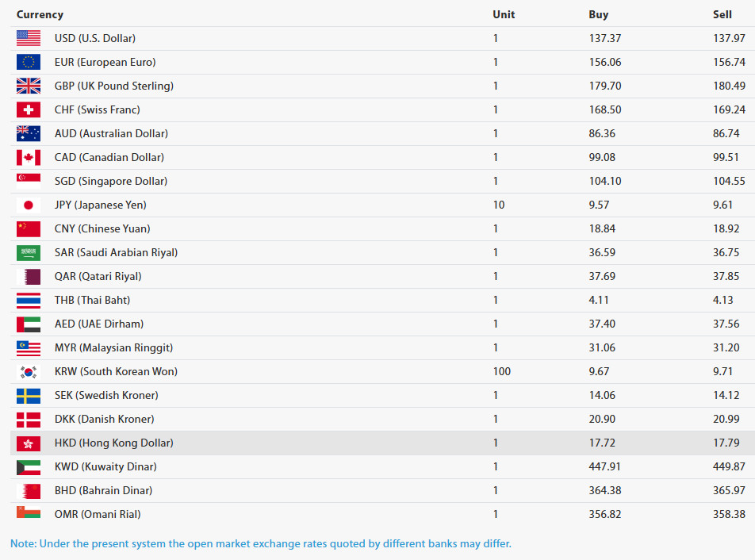Click the European Union flag icon
This screenshot has height=560, width=755.
(28, 62)
